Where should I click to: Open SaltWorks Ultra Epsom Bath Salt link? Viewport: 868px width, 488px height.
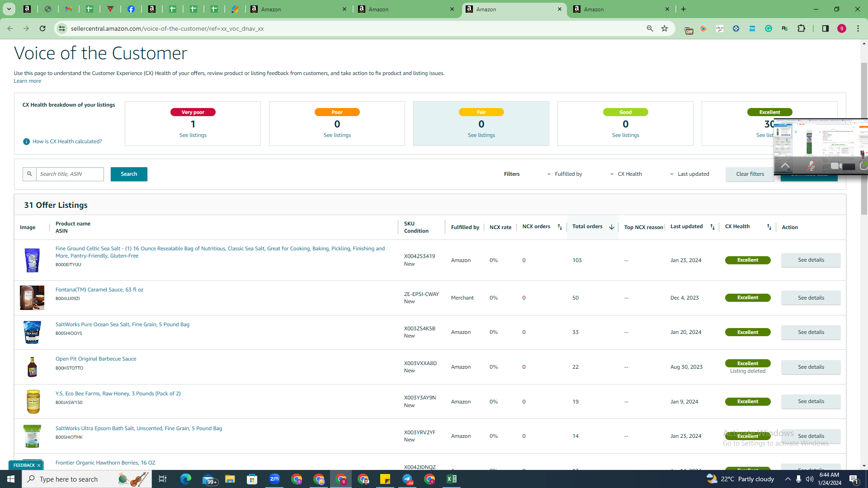coord(139,428)
